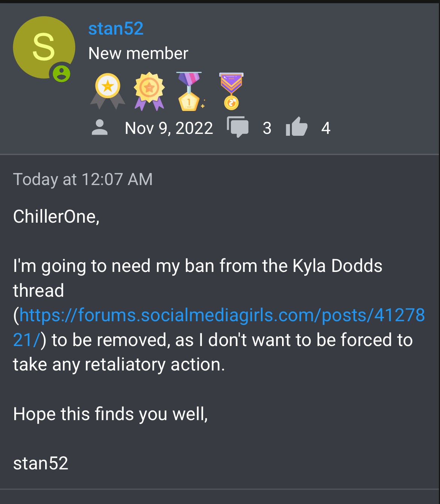Click the yellow S avatar circle

43,46
